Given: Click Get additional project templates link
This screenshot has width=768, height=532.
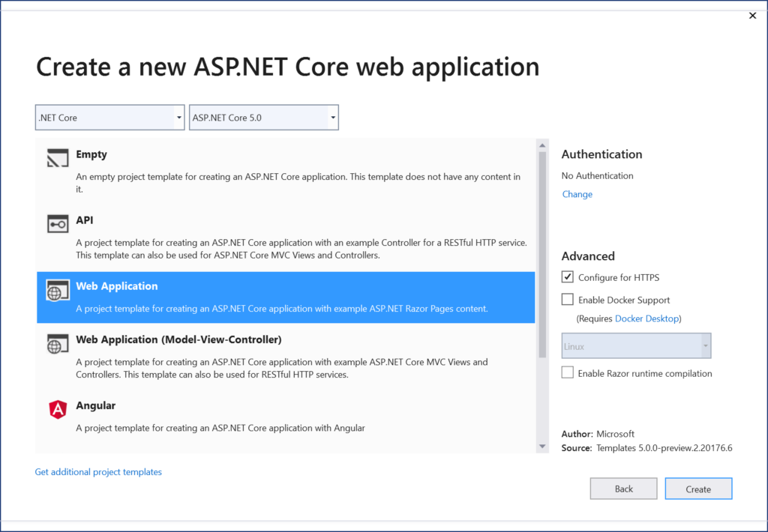Looking at the screenshot, I should click(x=98, y=472).
